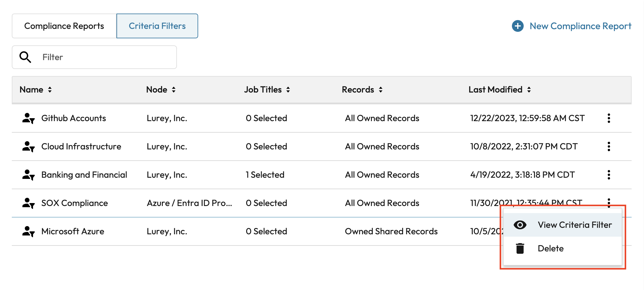Click the magnifying glass search icon
The image size is (644, 290).
pos(25,57)
